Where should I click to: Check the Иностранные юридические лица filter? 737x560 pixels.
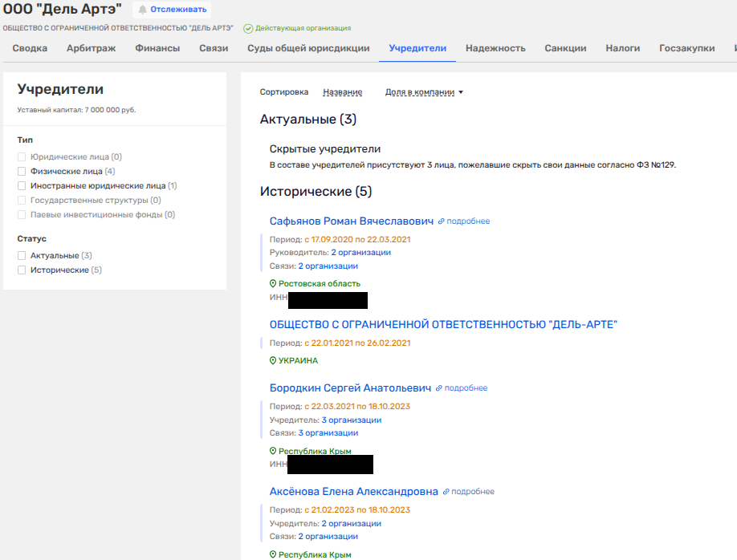click(22, 185)
